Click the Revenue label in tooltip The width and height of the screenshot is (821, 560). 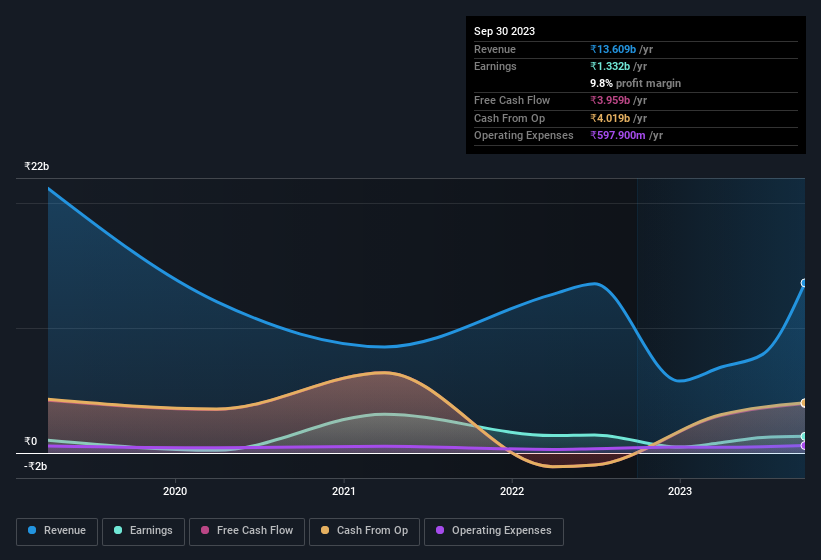[495, 49]
